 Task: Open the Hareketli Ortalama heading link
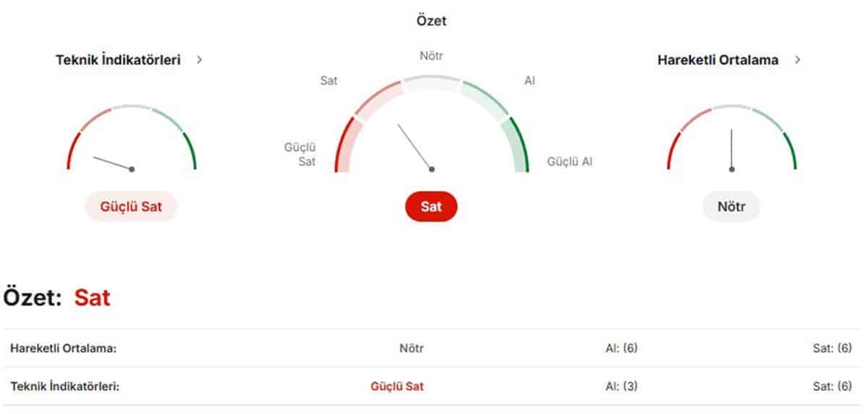[x=718, y=60]
